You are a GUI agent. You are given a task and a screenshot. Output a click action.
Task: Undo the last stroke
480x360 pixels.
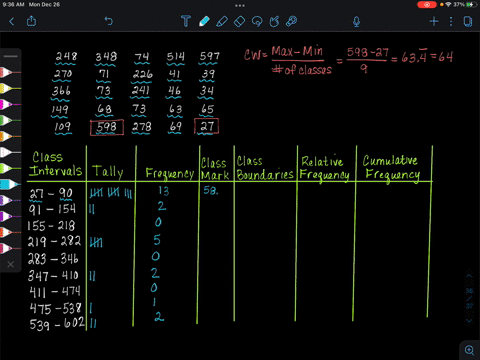click(x=109, y=21)
